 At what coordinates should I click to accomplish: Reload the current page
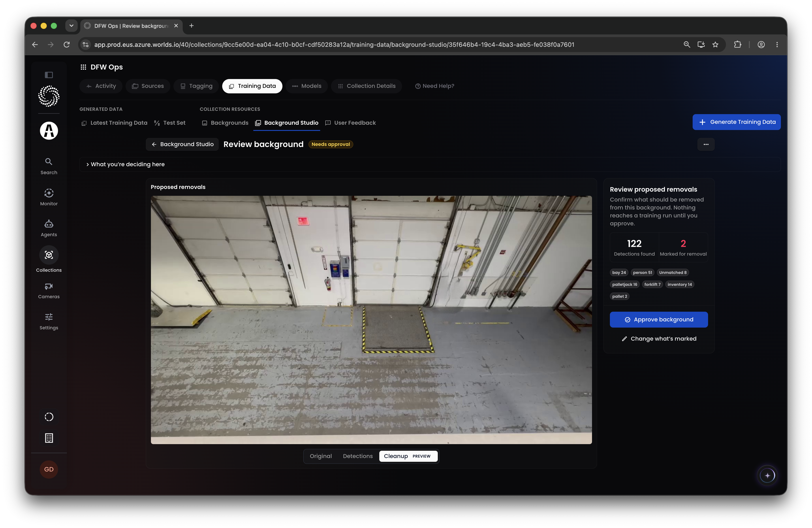click(67, 45)
